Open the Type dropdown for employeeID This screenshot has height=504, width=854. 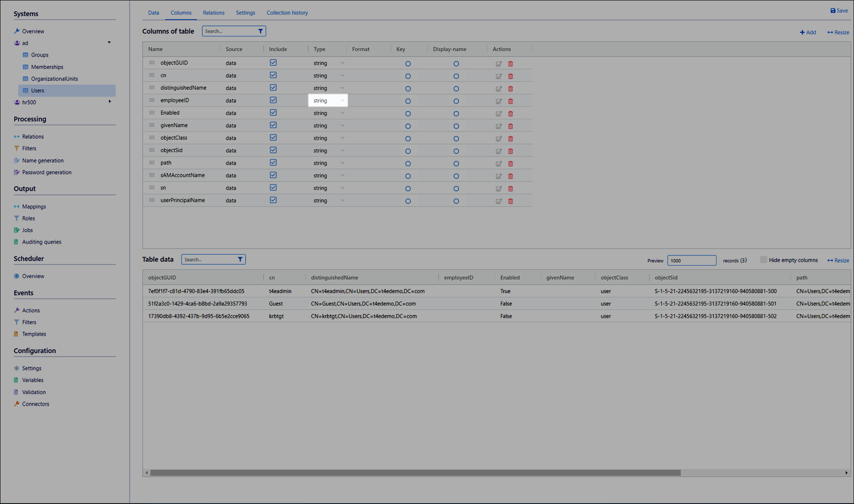pyautogui.click(x=328, y=101)
